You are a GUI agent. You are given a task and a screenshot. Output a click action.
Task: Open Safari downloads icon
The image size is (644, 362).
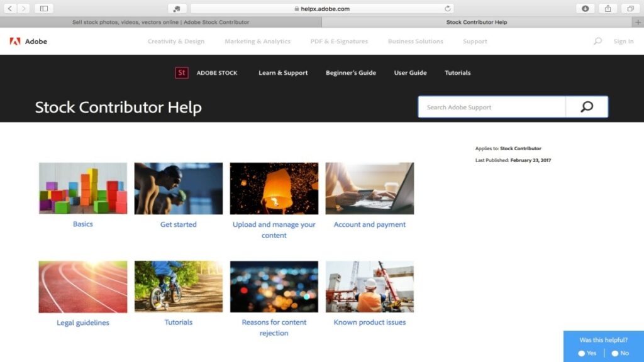point(586,9)
